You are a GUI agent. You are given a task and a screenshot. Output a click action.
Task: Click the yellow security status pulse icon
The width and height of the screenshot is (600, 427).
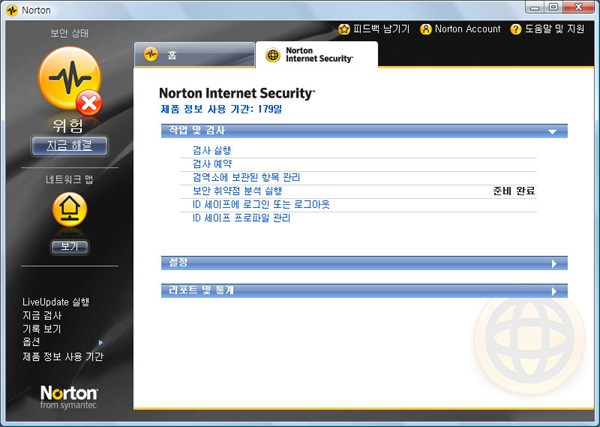click(69, 78)
